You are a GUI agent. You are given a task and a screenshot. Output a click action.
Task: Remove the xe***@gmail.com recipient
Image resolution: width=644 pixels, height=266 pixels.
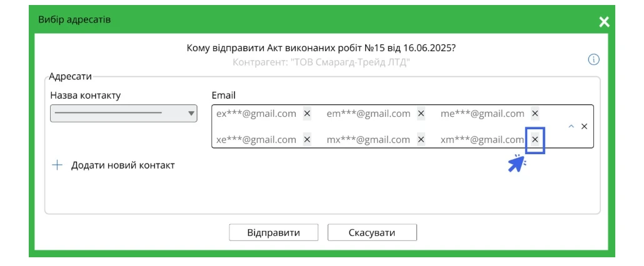click(x=307, y=140)
